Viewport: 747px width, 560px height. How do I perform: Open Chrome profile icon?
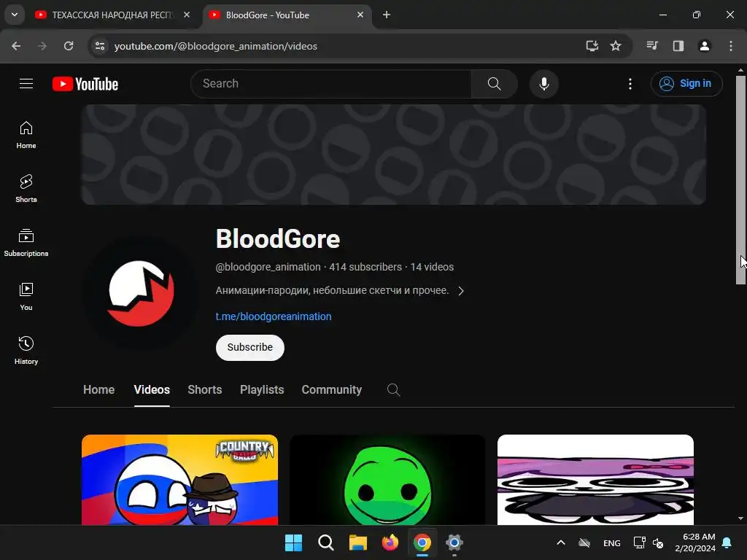point(704,46)
